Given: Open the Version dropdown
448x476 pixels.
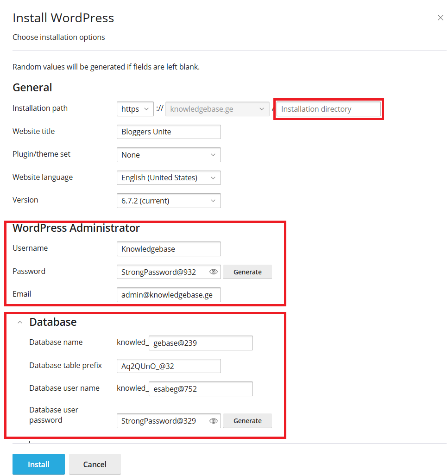Looking at the screenshot, I should tap(169, 201).
